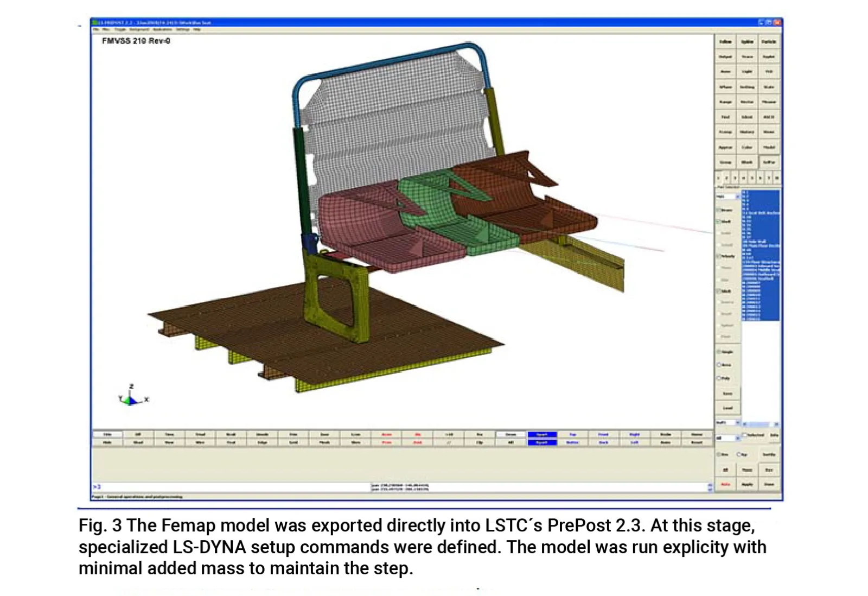
Task: Open the PART type dropdown
Action: 727,196
